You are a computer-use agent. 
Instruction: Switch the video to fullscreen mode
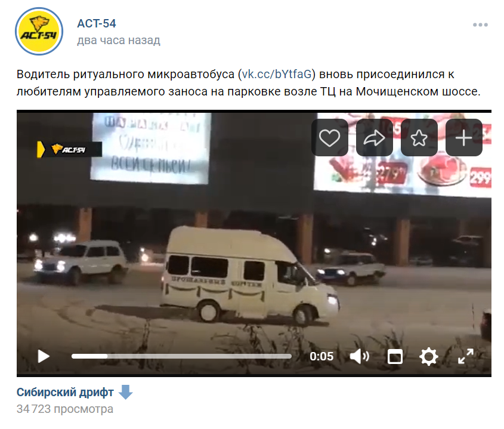click(x=465, y=356)
